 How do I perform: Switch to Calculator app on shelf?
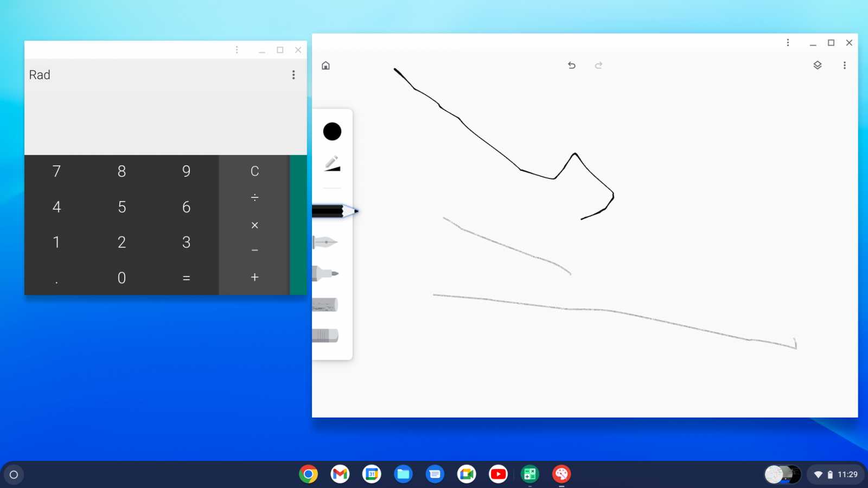[530, 474]
